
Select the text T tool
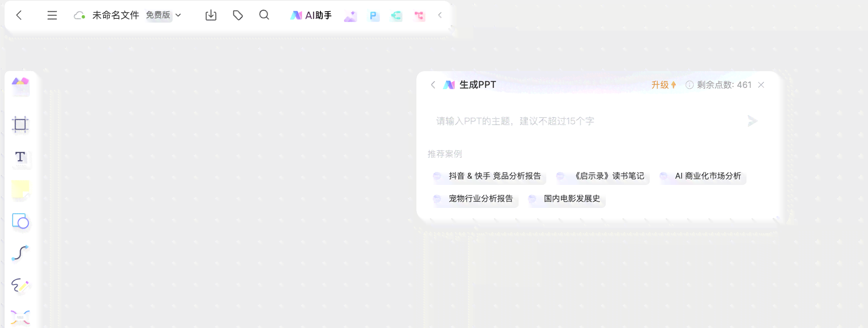click(20, 157)
